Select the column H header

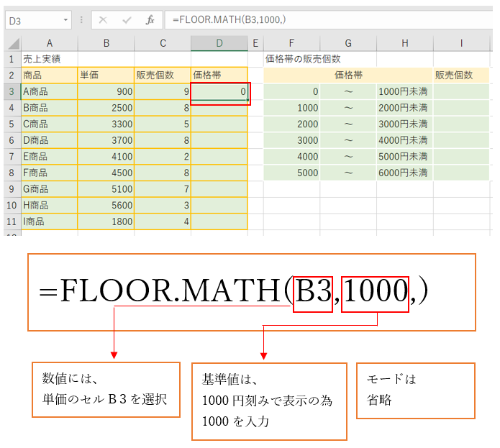pos(405,43)
